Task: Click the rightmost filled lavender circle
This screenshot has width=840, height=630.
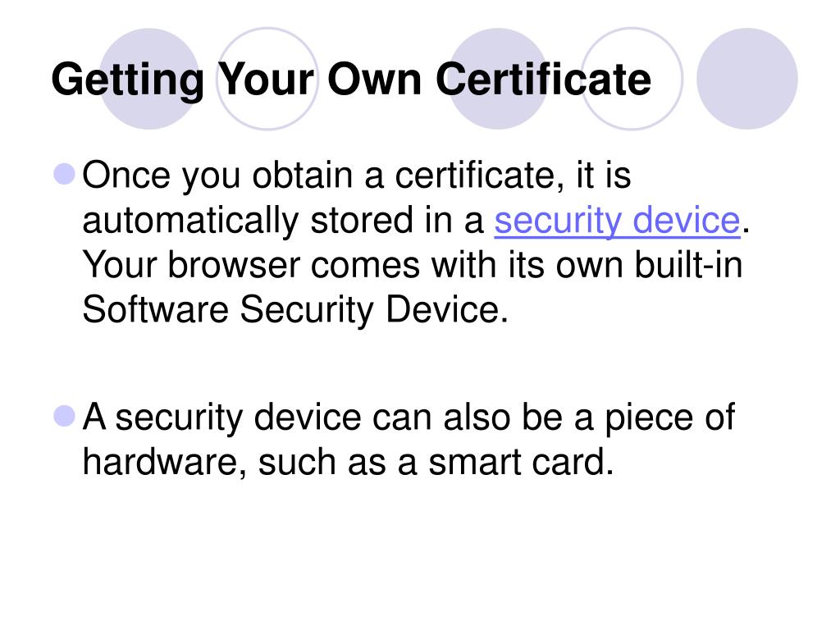Action: click(x=747, y=79)
